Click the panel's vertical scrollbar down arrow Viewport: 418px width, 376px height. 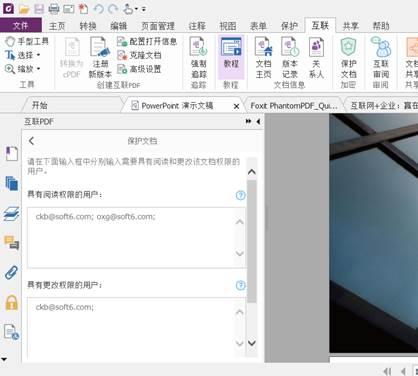click(252, 343)
